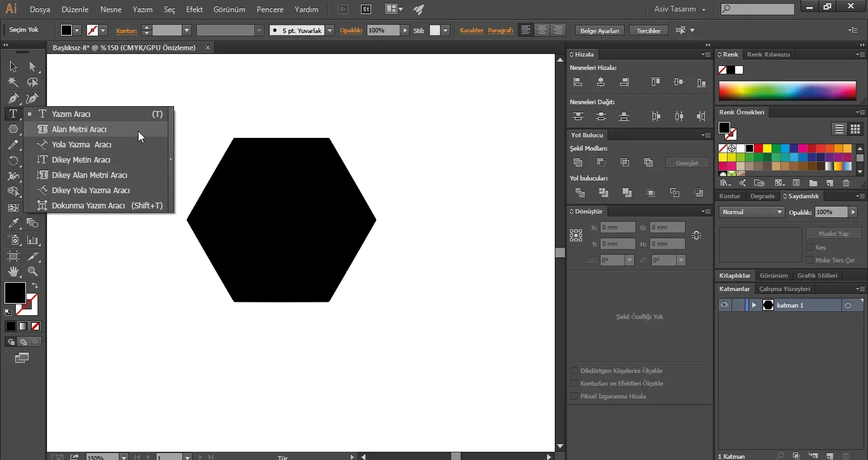Click the Maske Yap button
The image size is (868, 460).
pyautogui.click(x=833, y=233)
